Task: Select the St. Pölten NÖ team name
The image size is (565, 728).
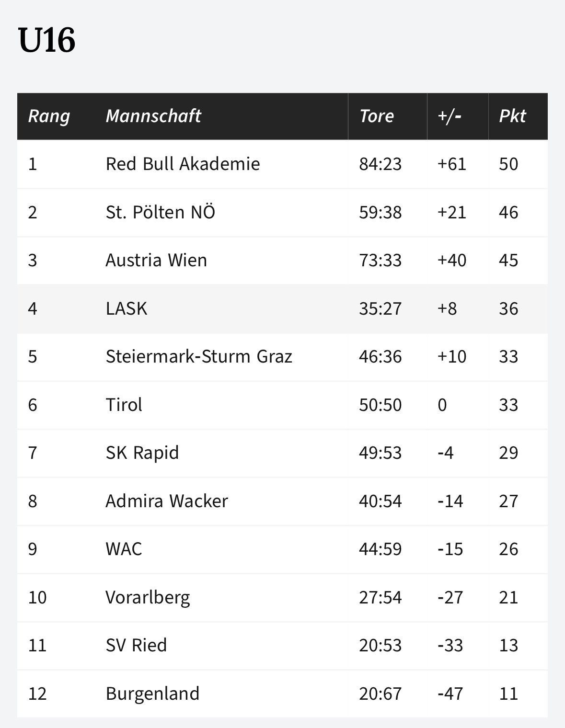Action: 161,212
